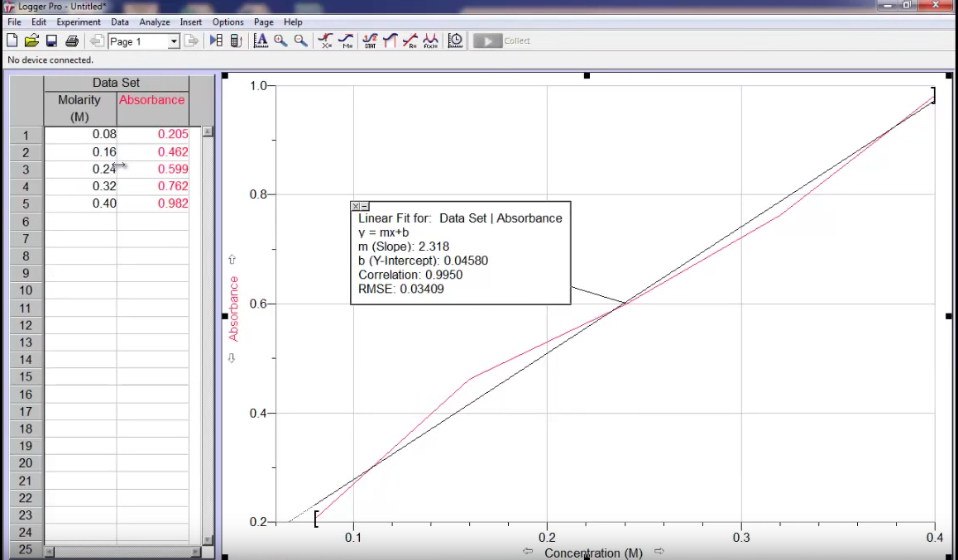The width and height of the screenshot is (958, 560).
Task: Select molarity cell 0.08
Action: click(x=80, y=134)
